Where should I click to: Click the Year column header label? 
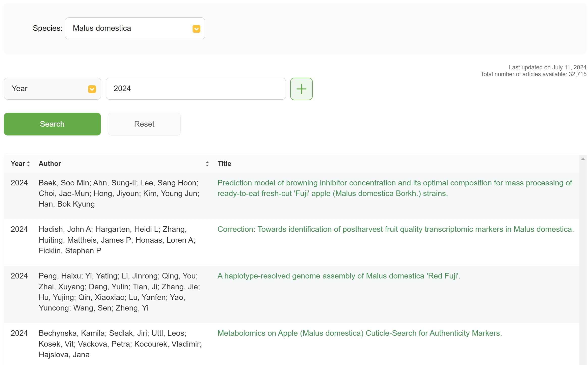18,163
